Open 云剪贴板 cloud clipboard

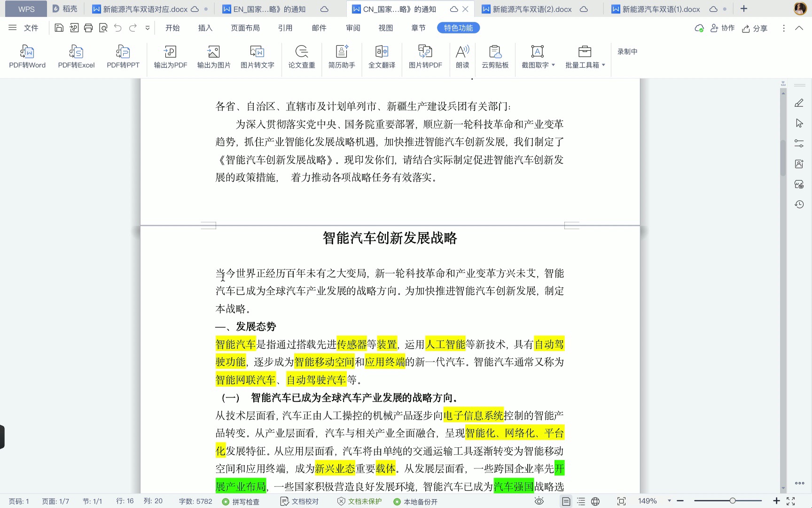pyautogui.click(x=495, y=57)
